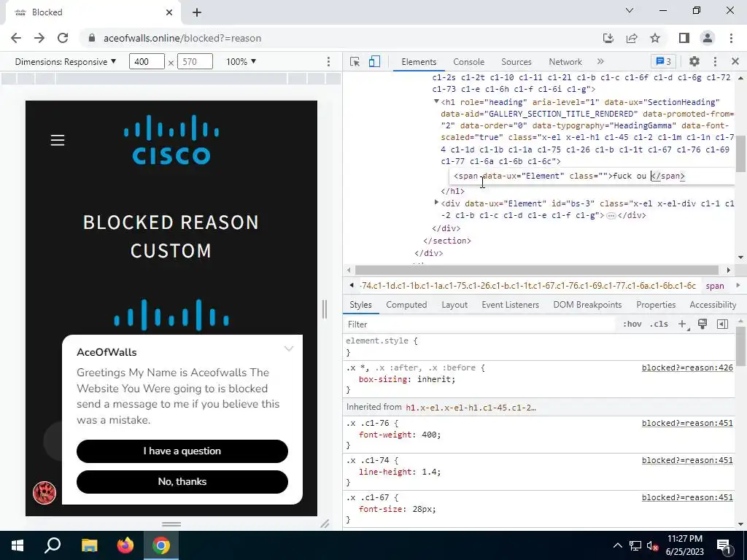The image size is (747, 560).
Task: Click the Cisco logo at page top
Action: [171, 140]
